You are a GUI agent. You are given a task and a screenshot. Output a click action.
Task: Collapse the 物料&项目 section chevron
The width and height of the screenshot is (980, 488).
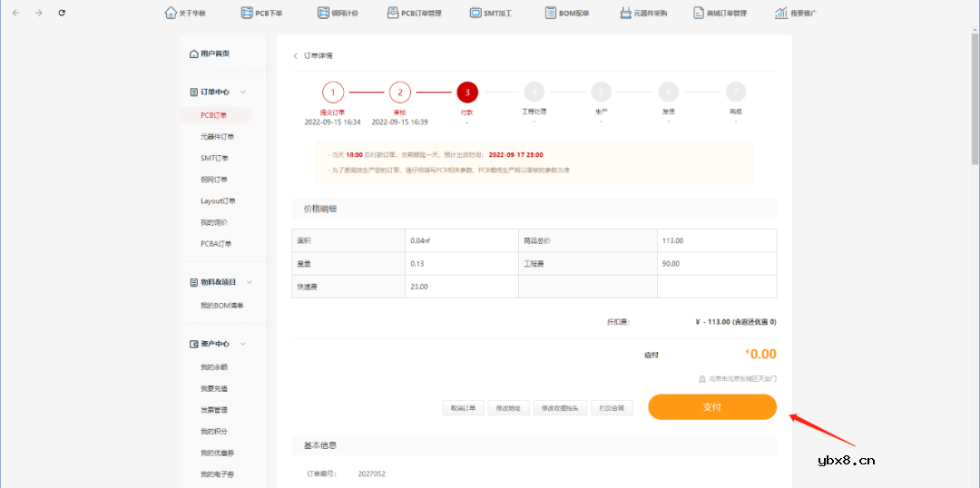point(250,282)
